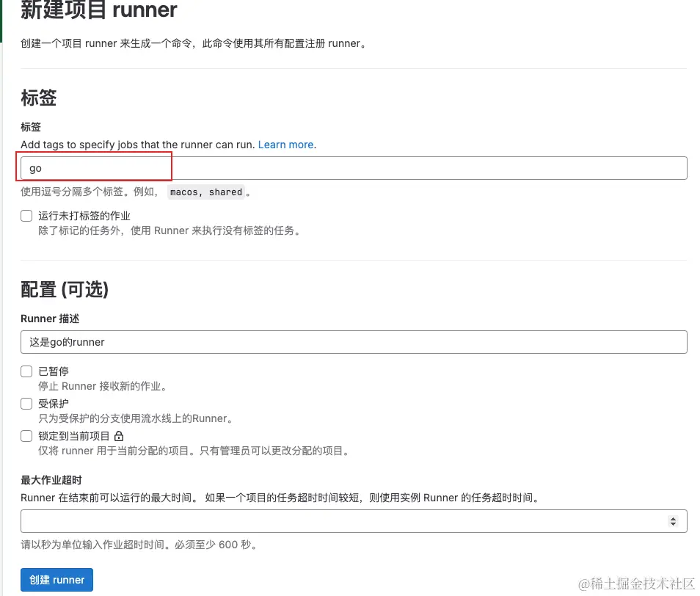Viewport: 700px width, 596px height.
Task: Click the 稀土掘金技术社区 watermark link
Action: coord(638,584)
